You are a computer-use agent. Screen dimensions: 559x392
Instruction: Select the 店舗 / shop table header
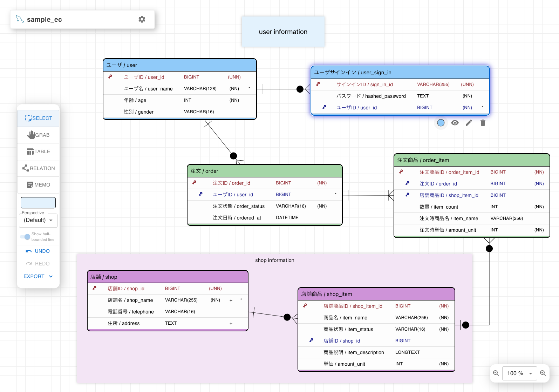[168, 277]
